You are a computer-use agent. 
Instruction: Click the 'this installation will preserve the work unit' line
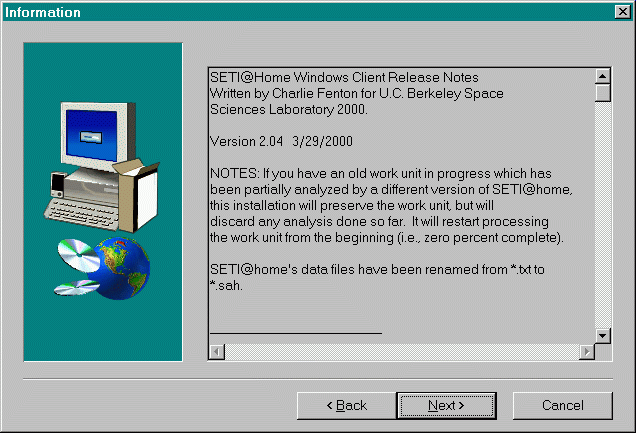tap(352, 206)
